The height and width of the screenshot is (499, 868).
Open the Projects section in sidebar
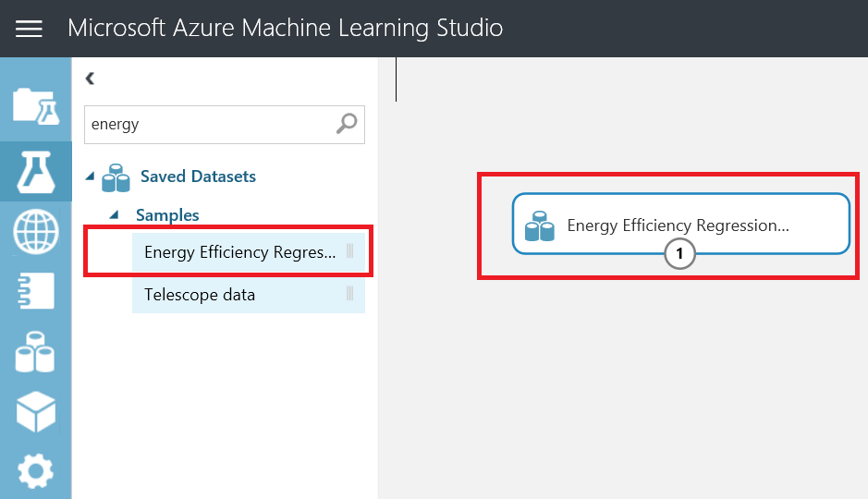(x=35, y=106)
